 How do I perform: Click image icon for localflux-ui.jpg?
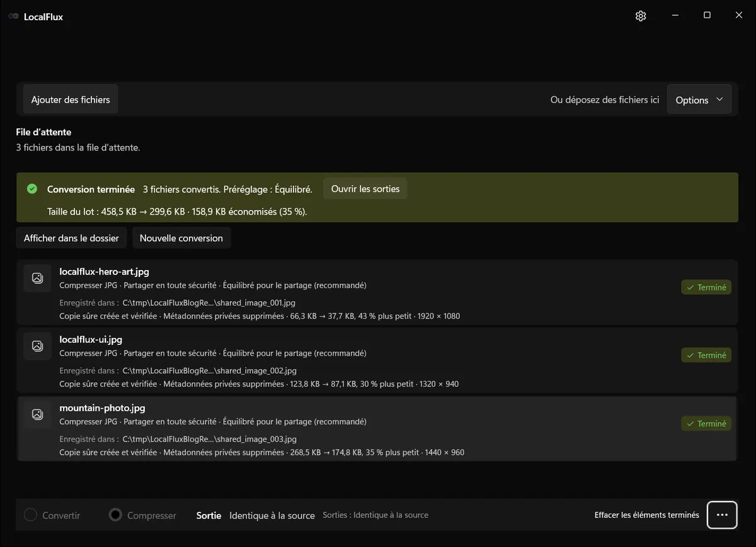click(37, 346)
